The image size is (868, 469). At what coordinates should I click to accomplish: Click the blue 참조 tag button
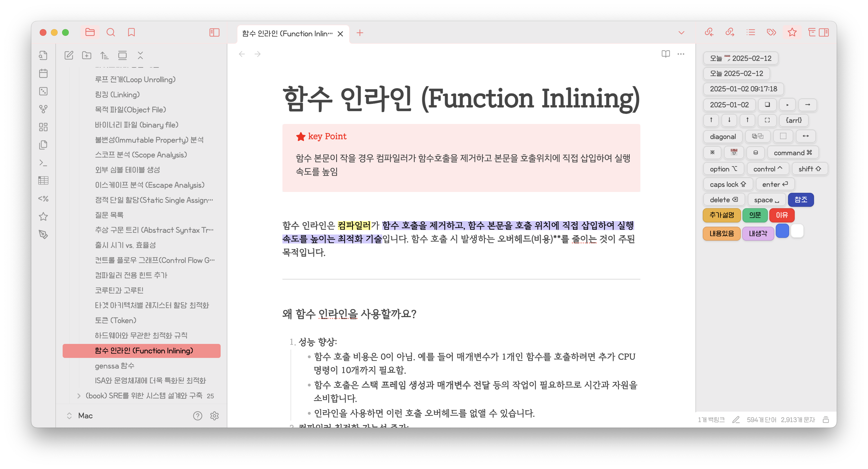[x=801, y=200]
